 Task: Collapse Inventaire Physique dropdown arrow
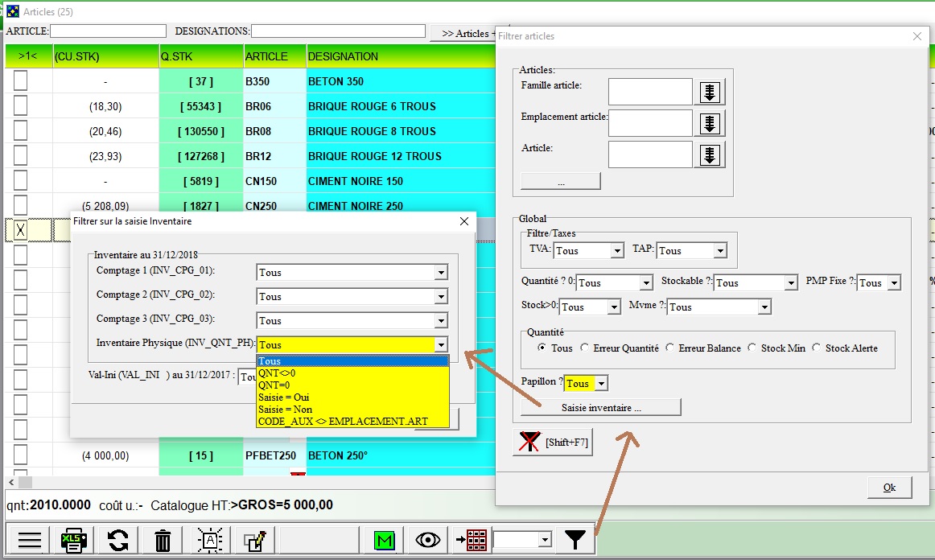pos(441,344)
